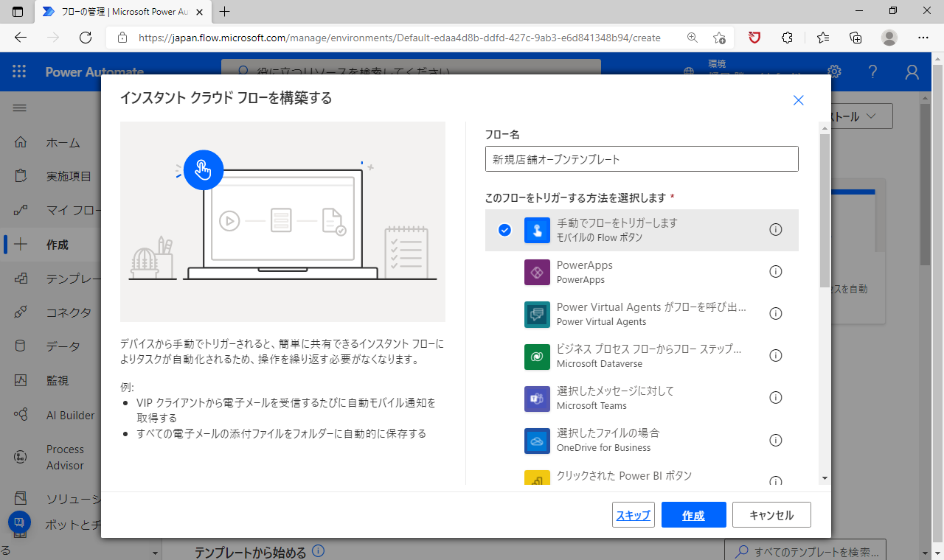
Task: Show info for PowerApps trigger
Action: tap(775, 271)
